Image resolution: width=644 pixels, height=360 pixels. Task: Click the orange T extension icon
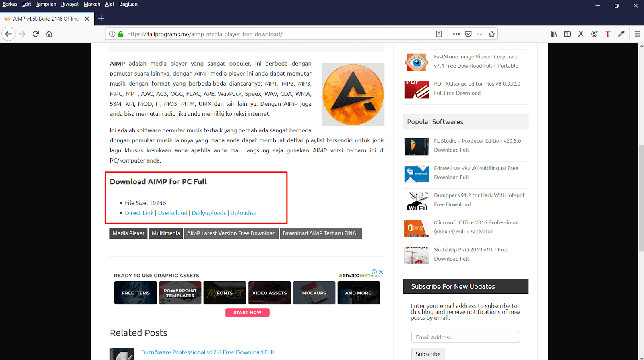608,34
